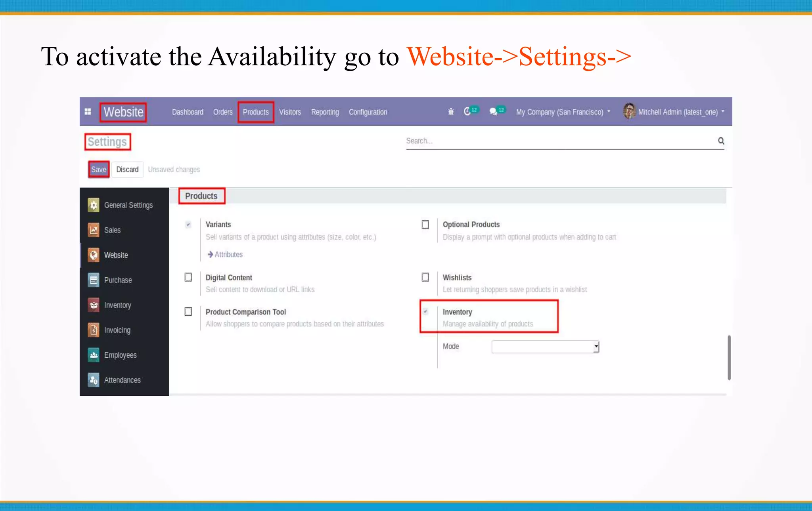Open Purchase settings in sidebar
The width and height of the screenshot is (812, 511).
(118, 280)
